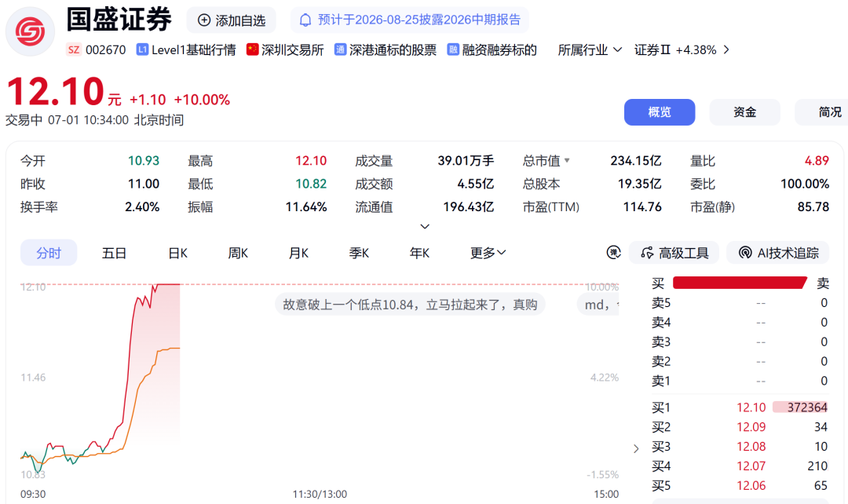Click the 流通值 value 196.43亿

tap(468, 207)
